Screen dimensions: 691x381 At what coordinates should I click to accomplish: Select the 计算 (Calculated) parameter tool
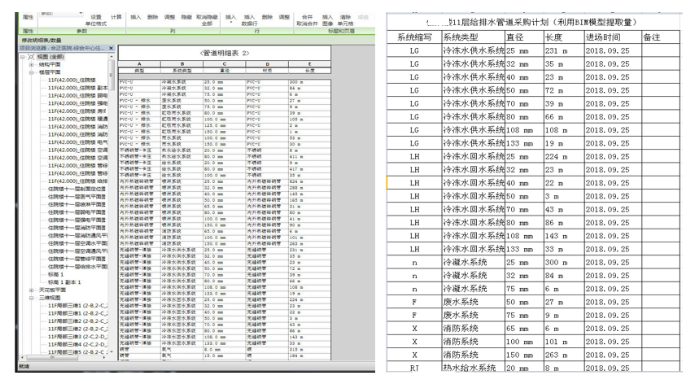point(116,17)
